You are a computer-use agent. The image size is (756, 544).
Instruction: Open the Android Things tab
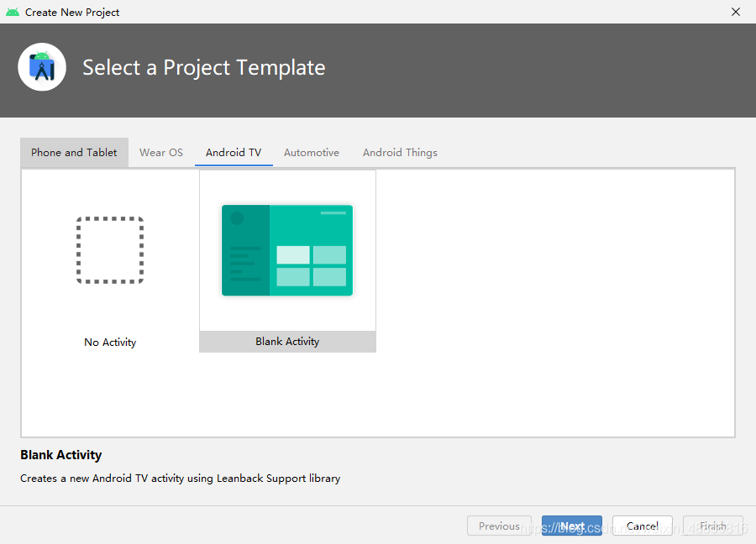pos(400,152)
